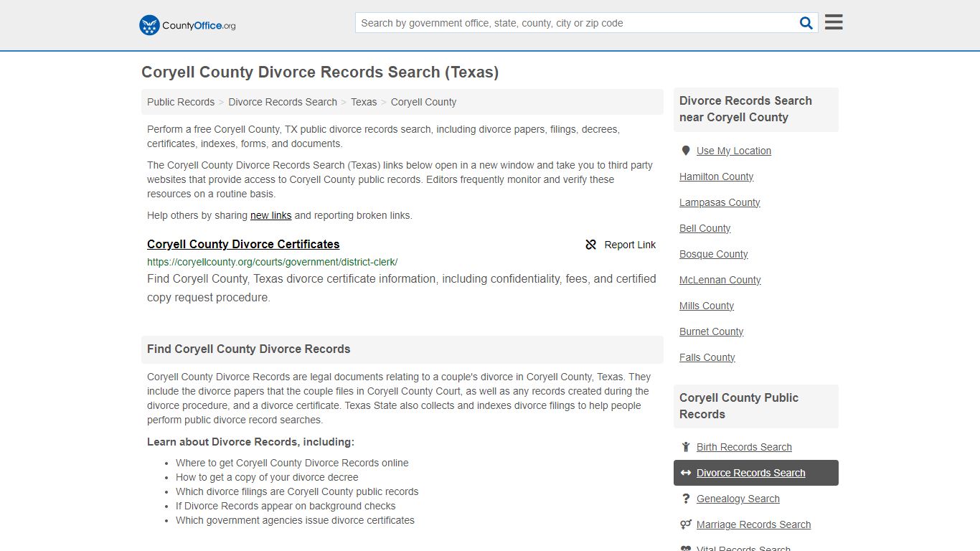Visit coryellcounty.org district-clerk URL
Viewport: 980px width, 551px height.
coord(272,262)
